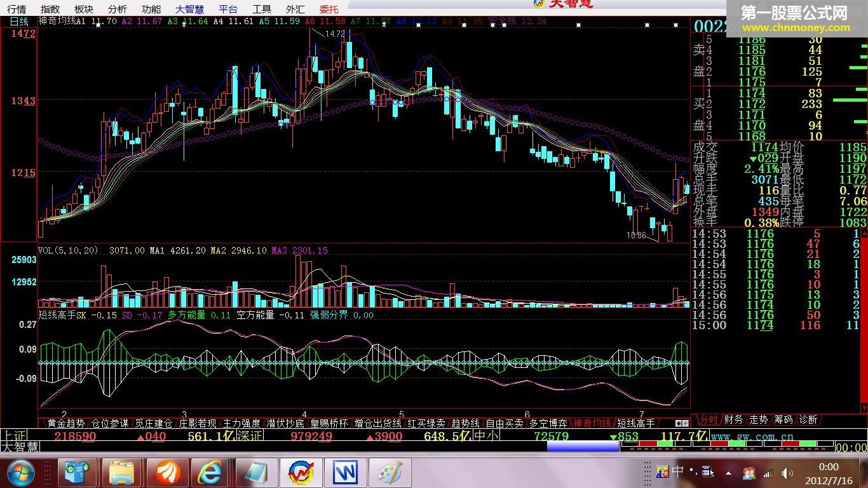The image size is (868, 488).
Task: Select the 黄金趋势 indicator tab
Action: [65, 423]
